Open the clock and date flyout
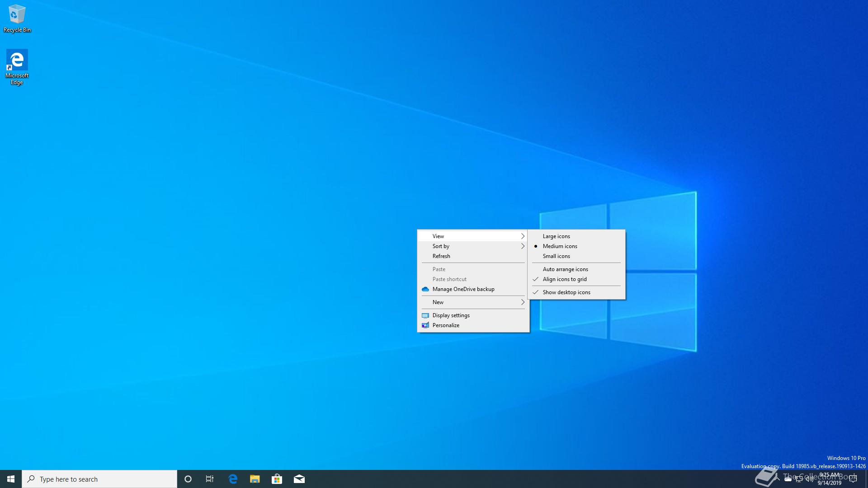The height and width of the screenshot is (488, 868). coord(829,479)
